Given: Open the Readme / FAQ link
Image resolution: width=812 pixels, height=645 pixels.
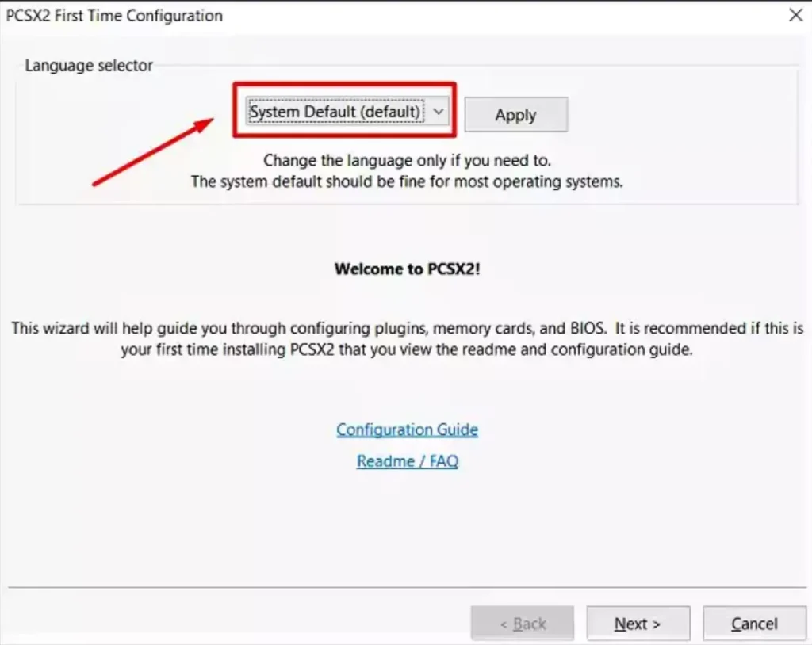Looking at the screenshot, I should (x=407, y=461).
